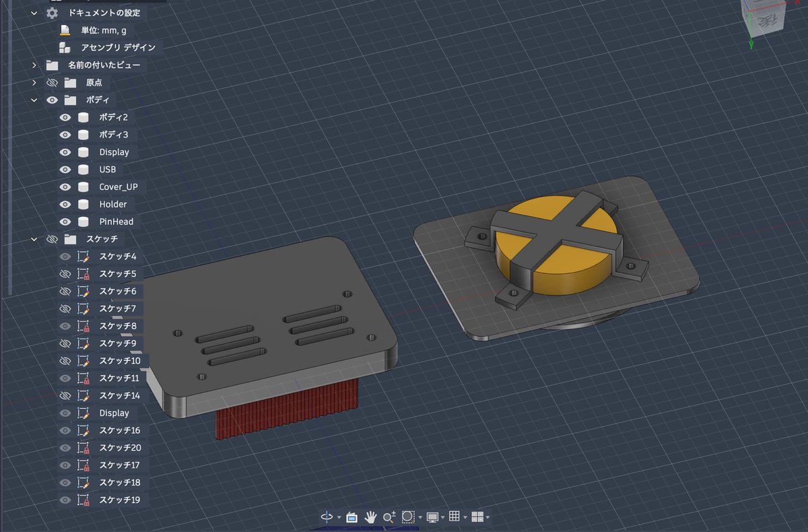
Task: Collapse the ドキュメントの設定 node
Action: [x=34, y=13]
